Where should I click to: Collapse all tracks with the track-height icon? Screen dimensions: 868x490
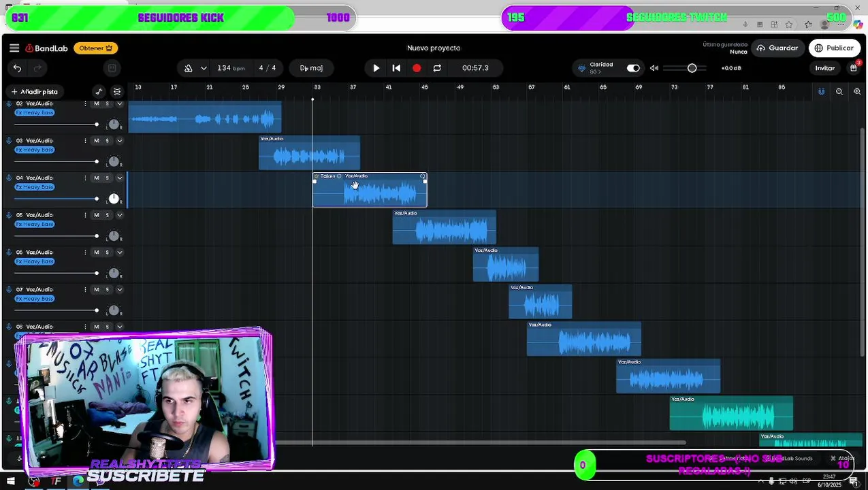[117, 91]
